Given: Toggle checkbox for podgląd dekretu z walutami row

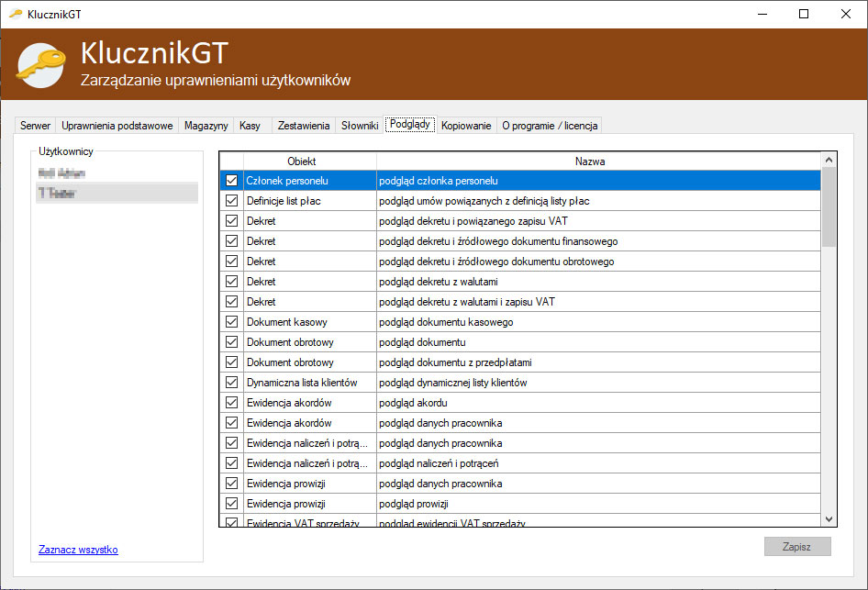Looking at the screenshot, I should pyautogui.click(x=231, y=281).
